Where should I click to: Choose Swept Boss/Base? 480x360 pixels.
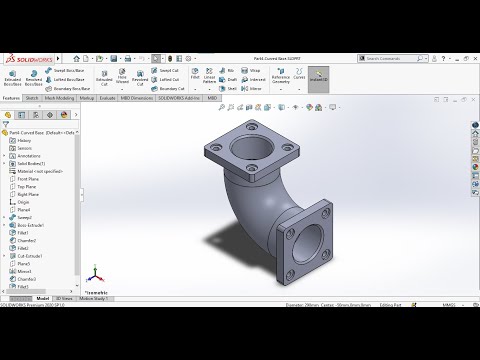(65, 71)
